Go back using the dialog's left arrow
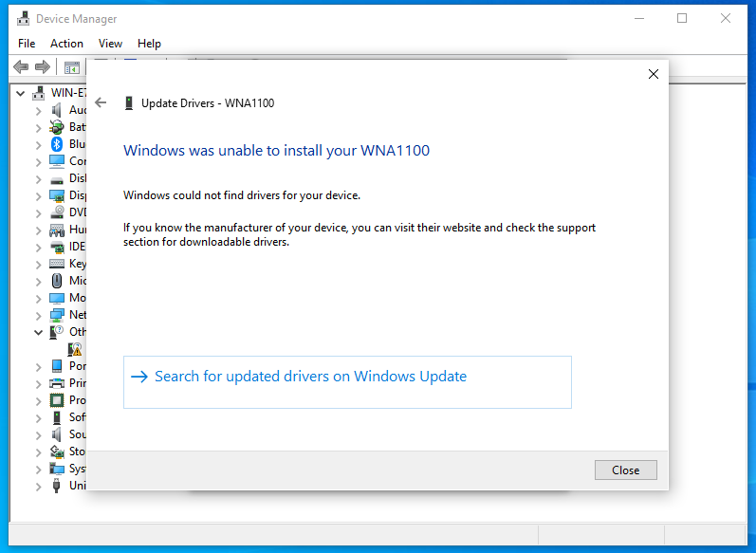This screenshot has height=553, width=756. pos(101,102)
